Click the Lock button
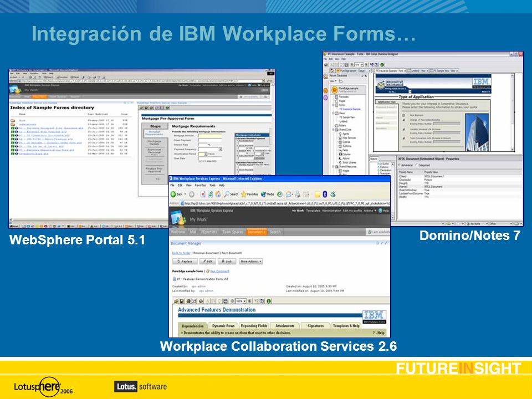 227,262
